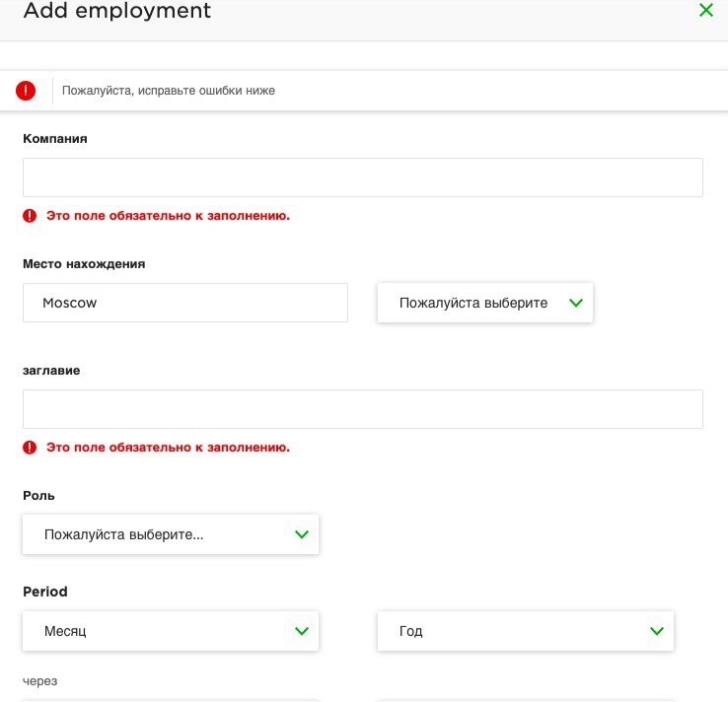
Task: Click the green chevron on the Роль dropdown
Action: [x=302, y=534]
